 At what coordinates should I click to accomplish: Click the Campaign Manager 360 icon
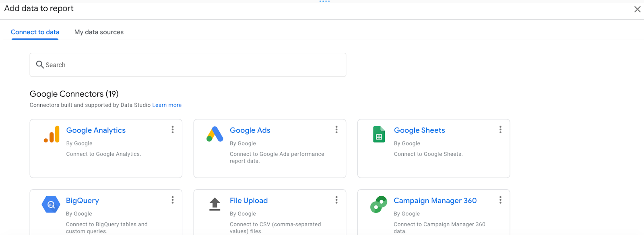(378, 204)
